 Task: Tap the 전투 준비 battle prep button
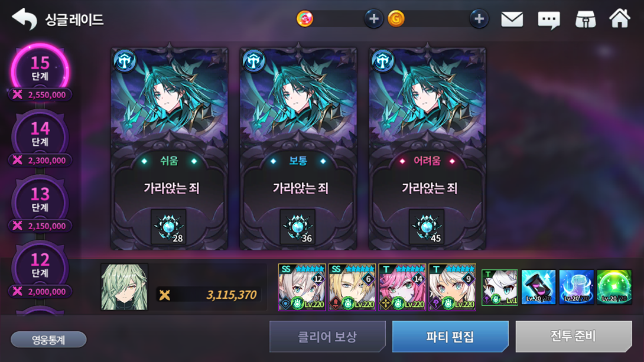pyautogui.click(x=573, y=337)
